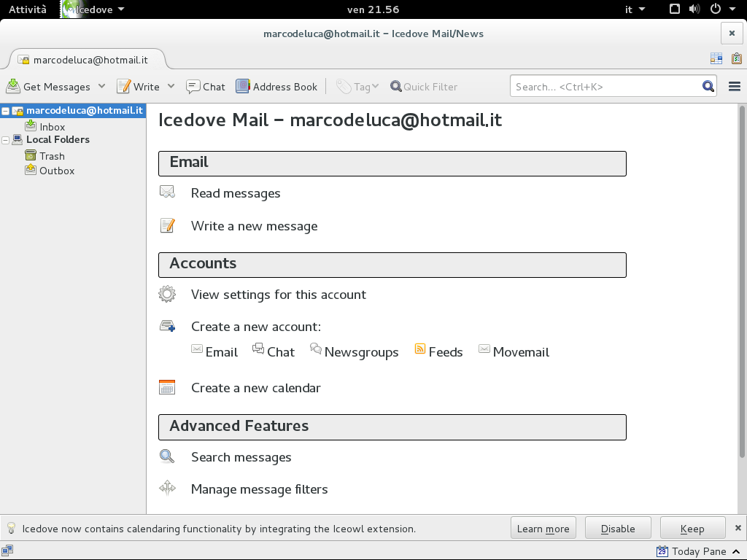Click the Tag toolbar button
Screen dimensions: 747x560
357,87
